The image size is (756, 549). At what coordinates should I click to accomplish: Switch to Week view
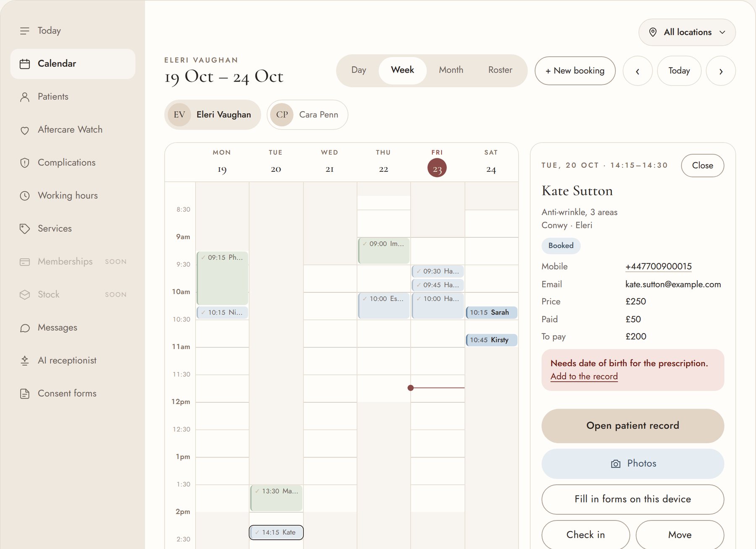pos(402,70)
